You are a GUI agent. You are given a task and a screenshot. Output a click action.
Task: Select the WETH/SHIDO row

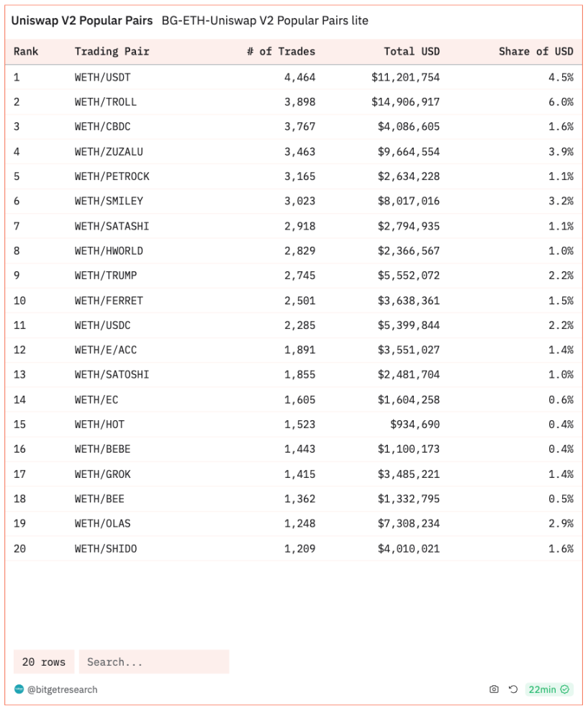pos(294,548)
